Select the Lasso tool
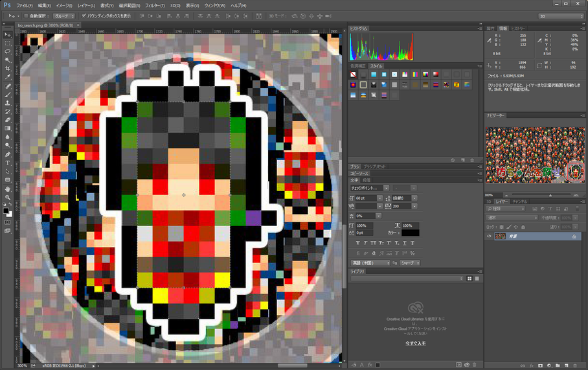This screenshot has height=370, width=588. [8, 52]
